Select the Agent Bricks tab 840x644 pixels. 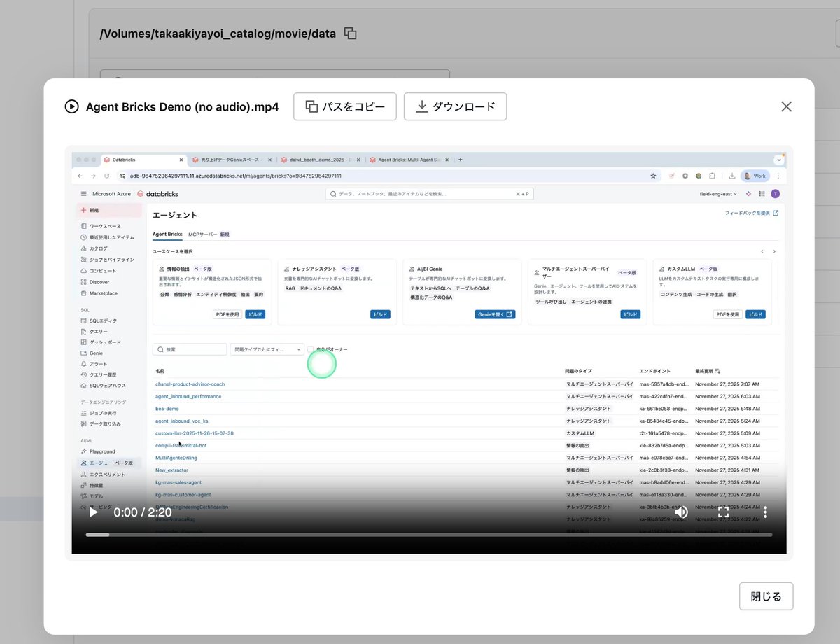coord(167,234)
